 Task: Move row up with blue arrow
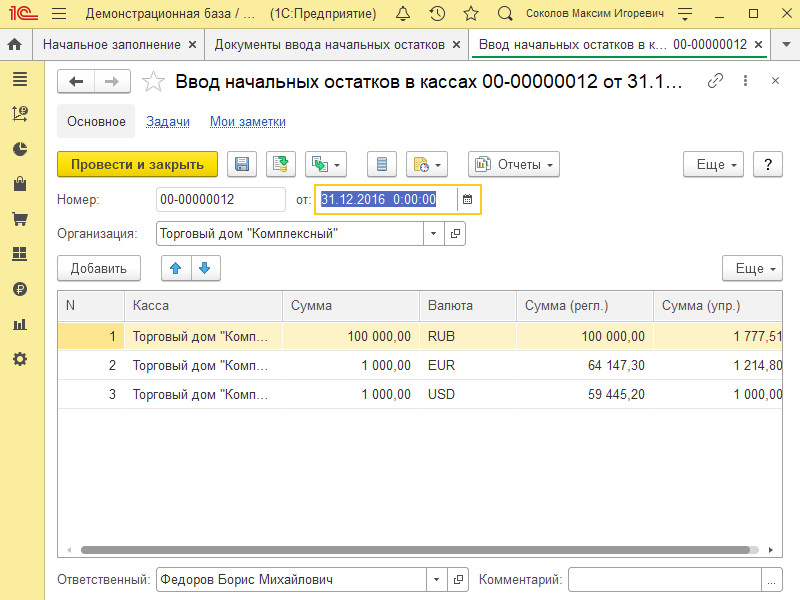(x=176, y=268)
